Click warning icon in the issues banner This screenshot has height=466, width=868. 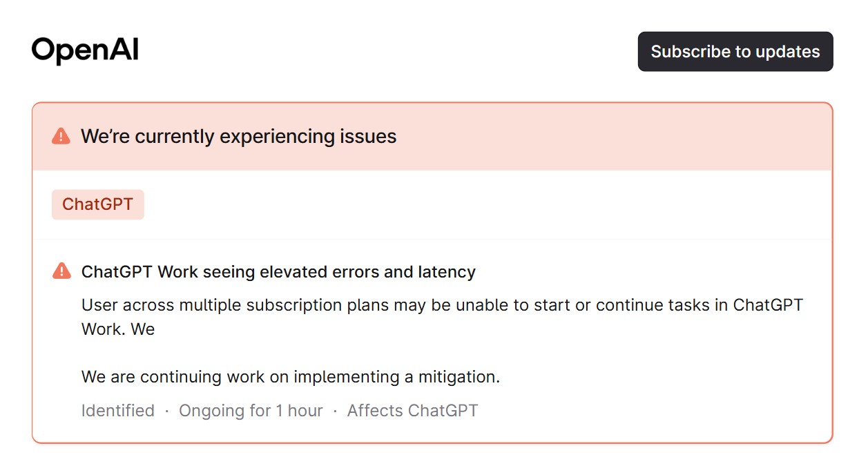coord(61,136)
